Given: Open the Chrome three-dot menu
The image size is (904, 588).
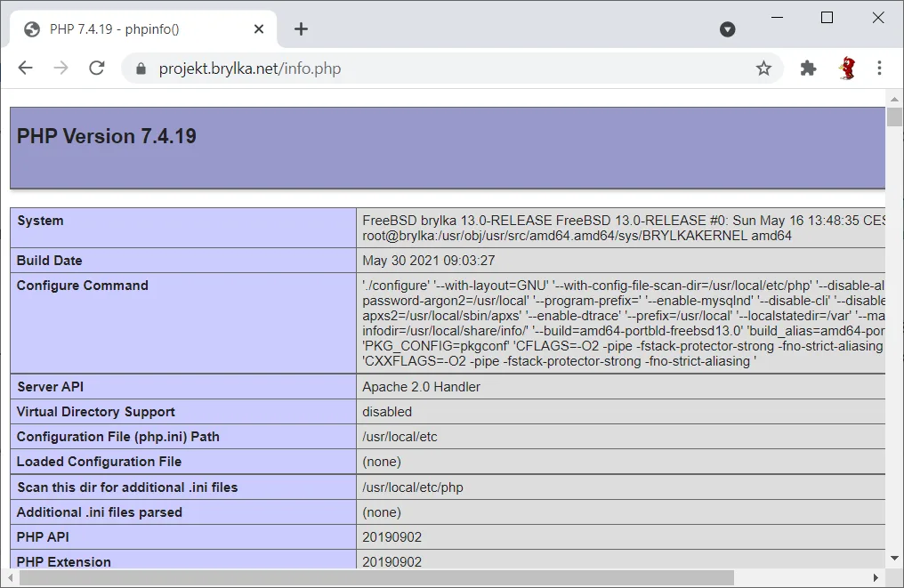Looking at the screenshot, I should (x=879, y=68).
